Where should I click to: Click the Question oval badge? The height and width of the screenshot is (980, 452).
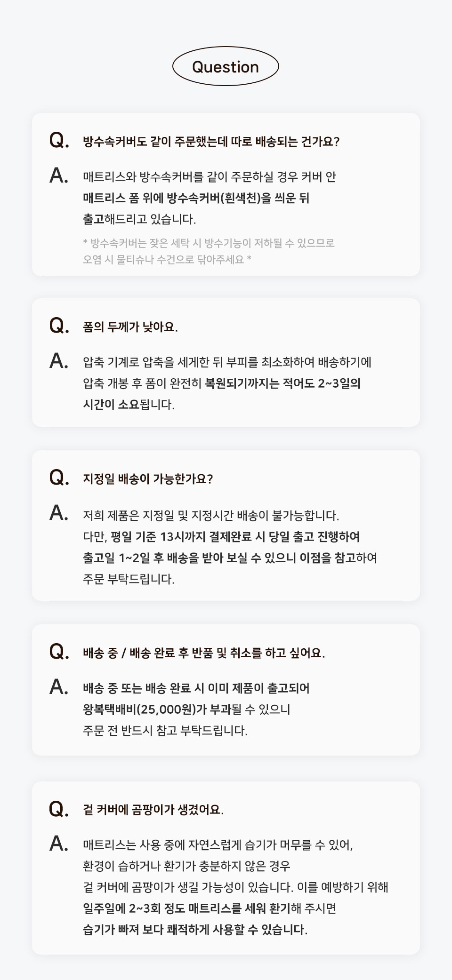coord(226,67)
